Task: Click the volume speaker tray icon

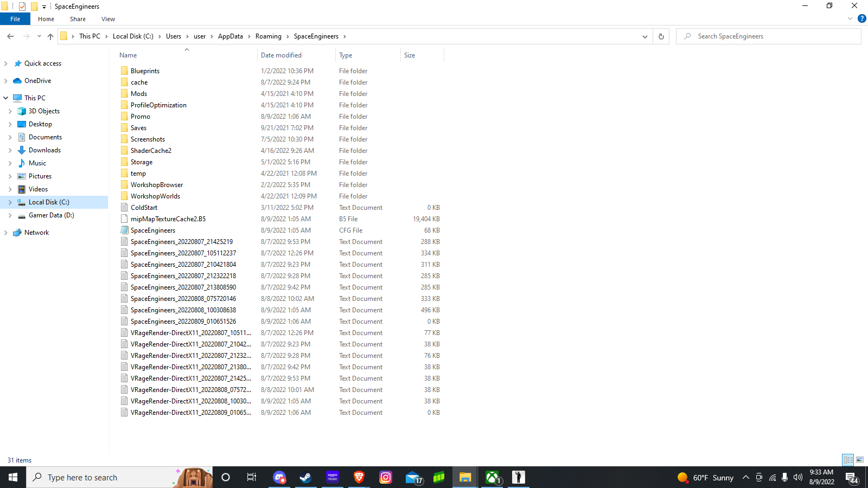Action: click(x=797, y=477)
